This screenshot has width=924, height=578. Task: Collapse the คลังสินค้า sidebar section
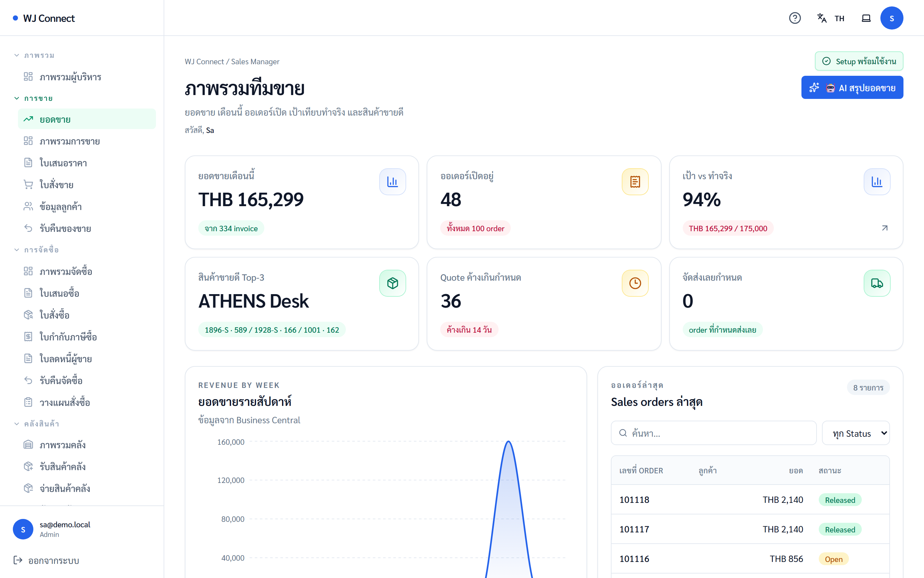click(x=36, y=424)
